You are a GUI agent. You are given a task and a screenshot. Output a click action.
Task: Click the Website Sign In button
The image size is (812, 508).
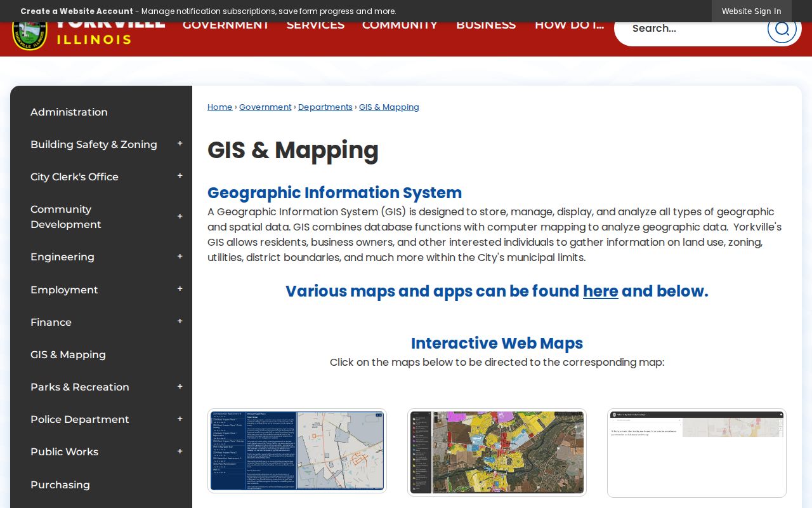click(751, 11)
